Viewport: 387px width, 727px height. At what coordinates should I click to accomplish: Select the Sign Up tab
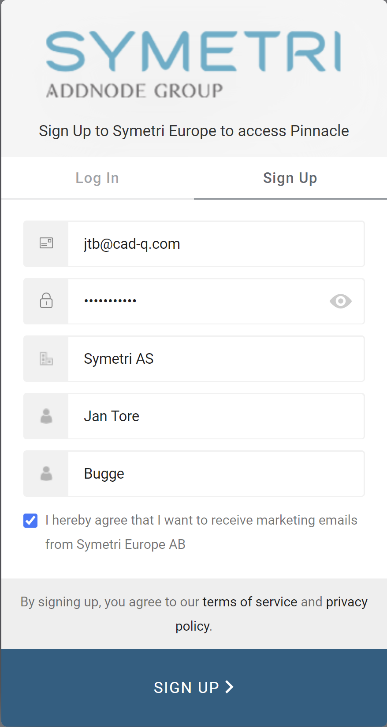click(290, 178)
